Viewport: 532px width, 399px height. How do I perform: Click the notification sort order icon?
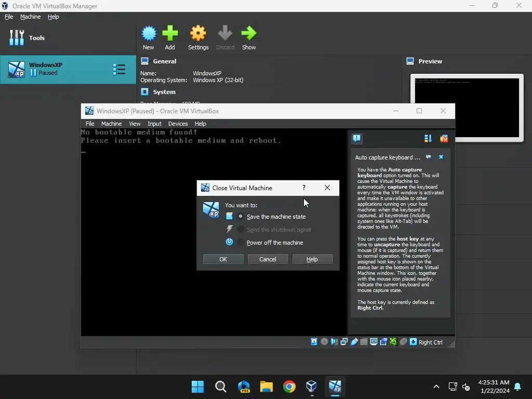click(x=428, y=138)
